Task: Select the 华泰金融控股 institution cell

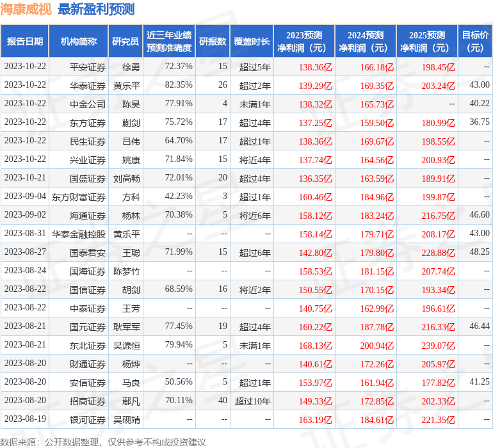Action: tap(79, 234)
